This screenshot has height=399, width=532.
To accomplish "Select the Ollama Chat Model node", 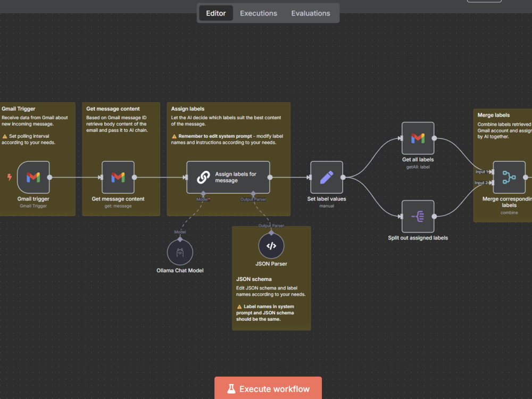I will (180, 252).
